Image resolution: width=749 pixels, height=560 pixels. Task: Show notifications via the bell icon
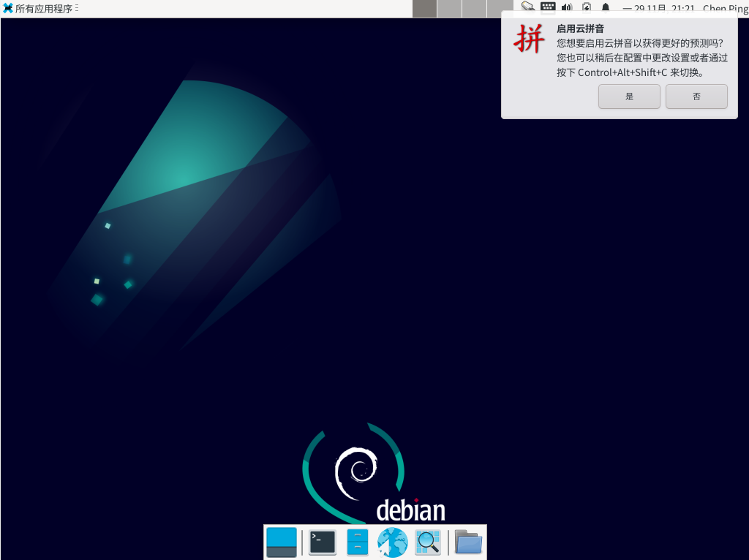pyautogui.click(x=606, y=7)
